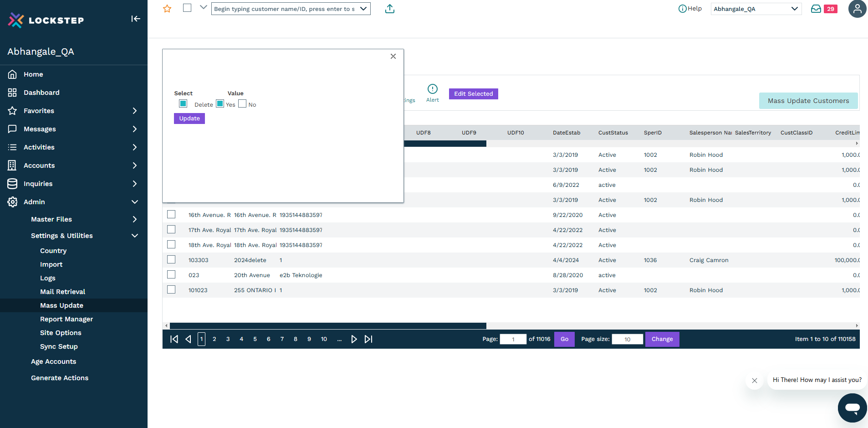The width and height of the screenshot is (868, 428).
Task: Go to Dashboard in sidebar
Action: tap(41, 93)
